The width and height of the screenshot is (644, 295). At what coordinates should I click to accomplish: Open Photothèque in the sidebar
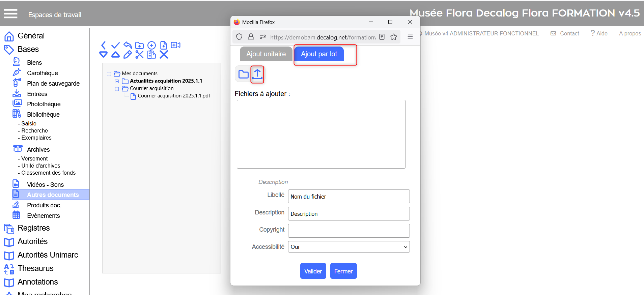tap(44, 104)
